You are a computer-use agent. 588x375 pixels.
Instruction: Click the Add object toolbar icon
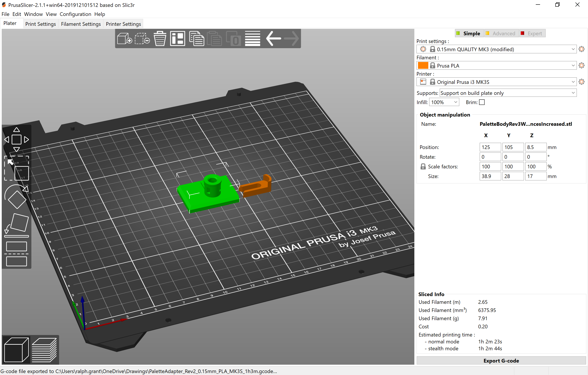[124, 38]
